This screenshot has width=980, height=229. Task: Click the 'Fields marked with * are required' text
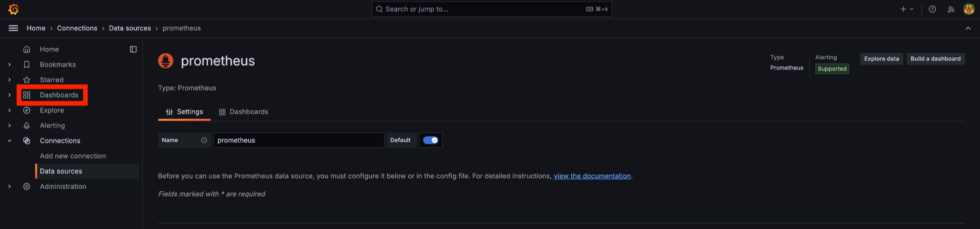pyautogui.click(x=211, y=194)
